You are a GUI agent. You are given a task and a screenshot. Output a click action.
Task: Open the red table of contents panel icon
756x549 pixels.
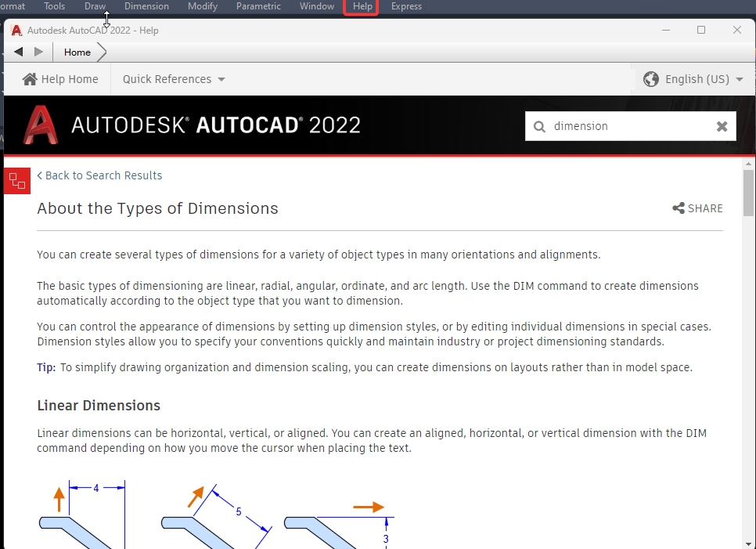(x=17, y=181)
